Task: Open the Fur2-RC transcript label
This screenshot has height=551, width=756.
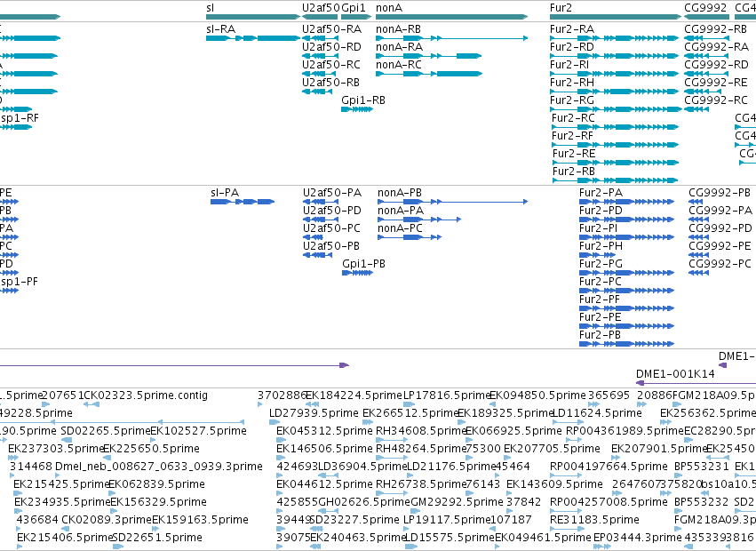Action: (x=573, y=118)
